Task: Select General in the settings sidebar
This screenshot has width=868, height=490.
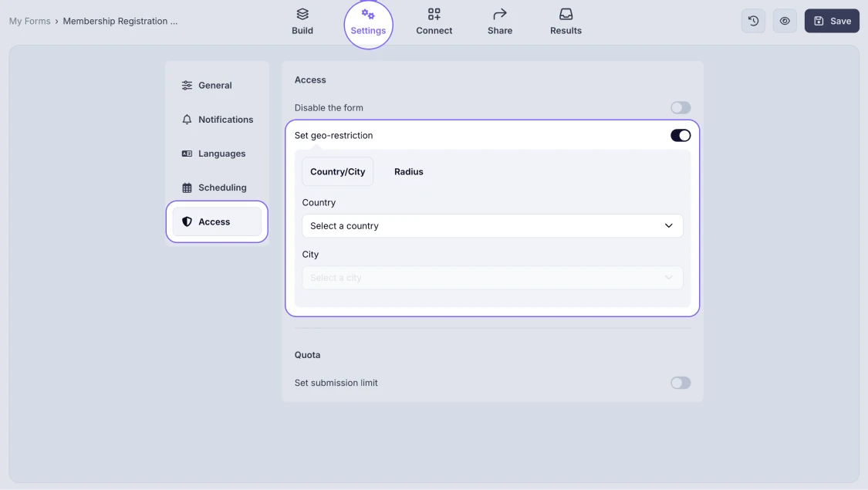Action: [214, 86]
